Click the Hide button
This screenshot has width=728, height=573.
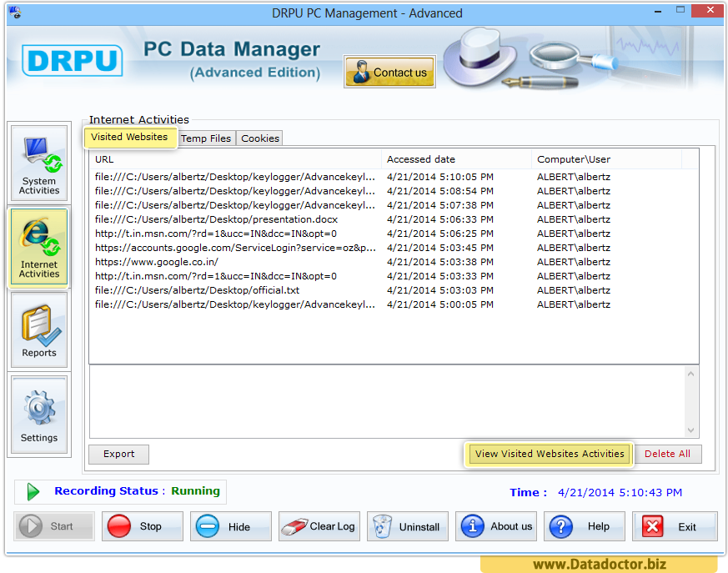(x=231, y=526)
